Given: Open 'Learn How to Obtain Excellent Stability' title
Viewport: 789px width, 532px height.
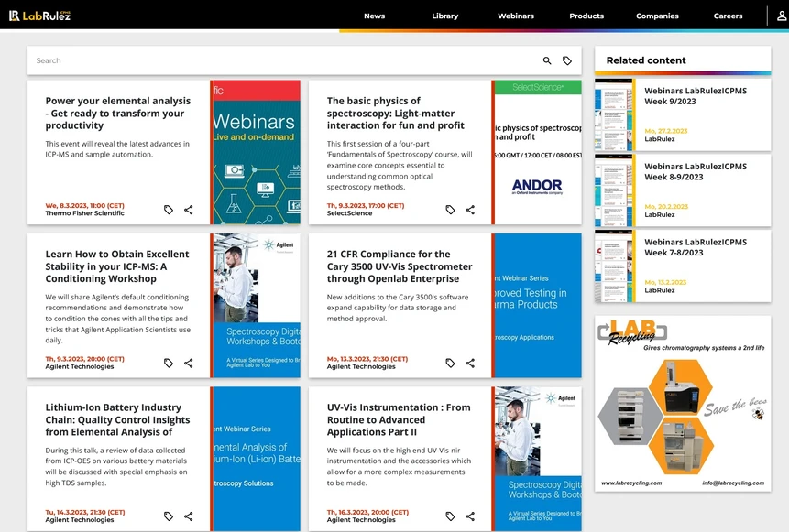Looking at the screenshot, I should click(117, 266).
